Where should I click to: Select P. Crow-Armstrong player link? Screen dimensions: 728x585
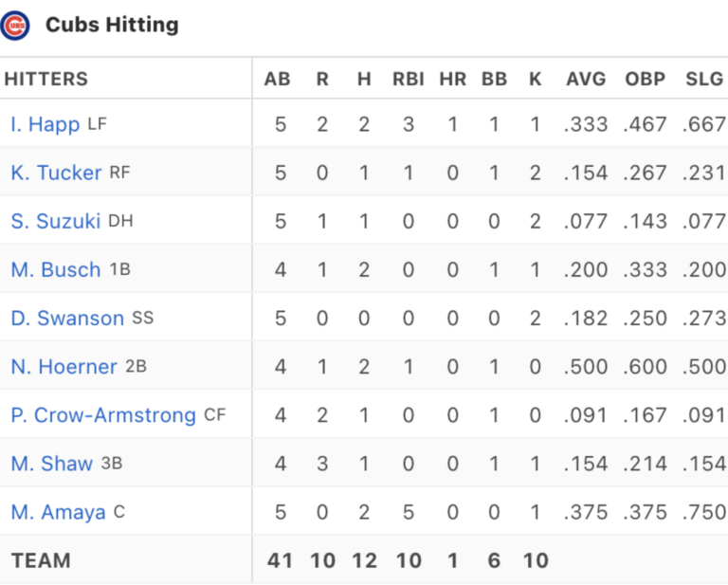103,415
